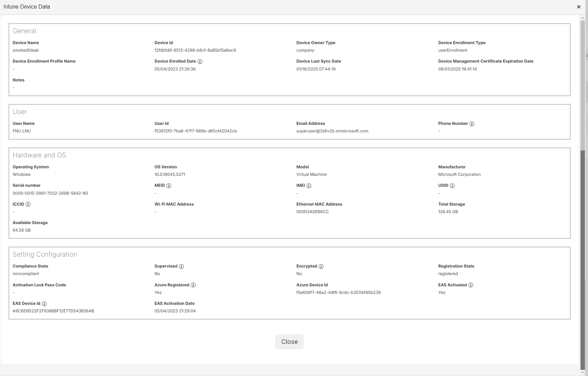Screen dimensions: 588x376
Task: Click OS Version value 10.0.19045.5371
Action: (170, 174)
